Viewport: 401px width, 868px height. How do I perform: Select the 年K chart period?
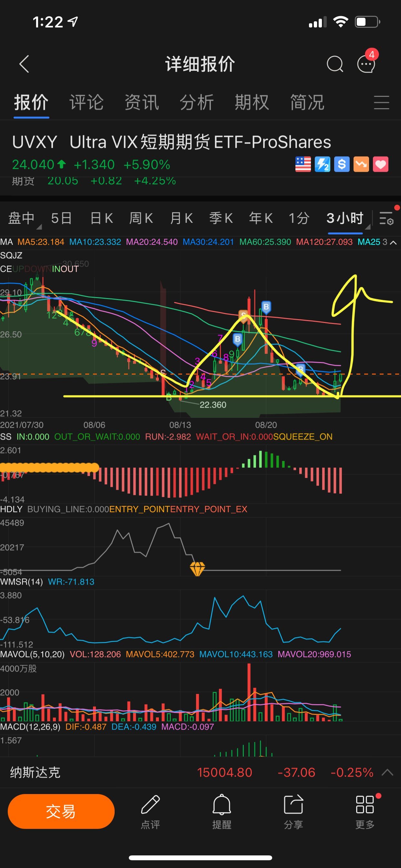tap(261, 218)
